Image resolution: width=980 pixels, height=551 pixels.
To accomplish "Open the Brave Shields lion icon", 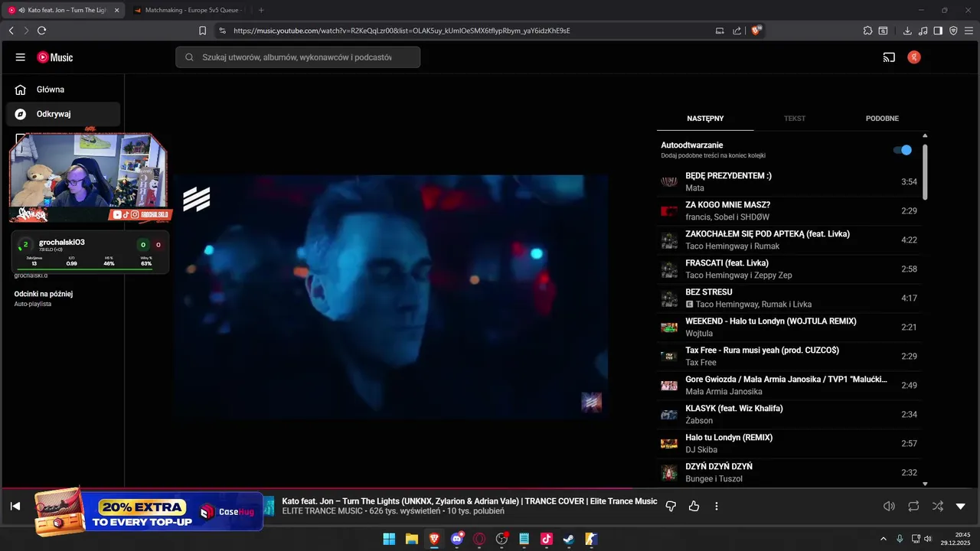I will tap(756, 31).
